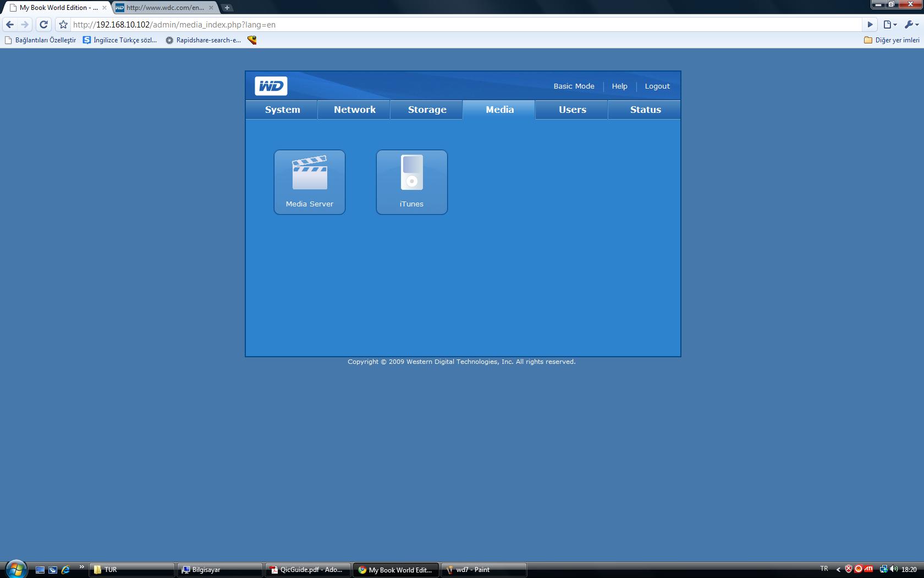
Task: Open the Media Server settings icon
Action: (x=310, y=182)
